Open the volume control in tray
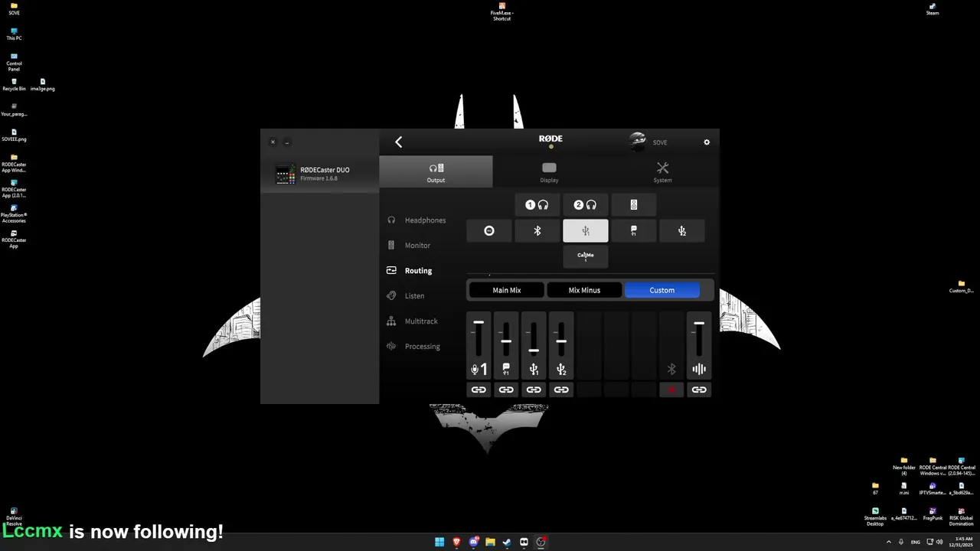 [x=939, y=542]
